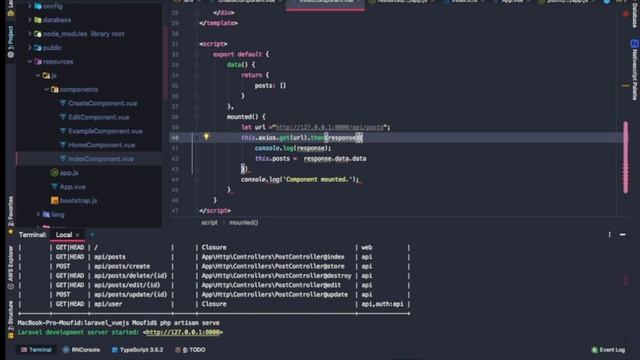This screenshot has width=640, height=360.
Task: Click 'php artisan serve' command text
Action: [x=189, y=322]
